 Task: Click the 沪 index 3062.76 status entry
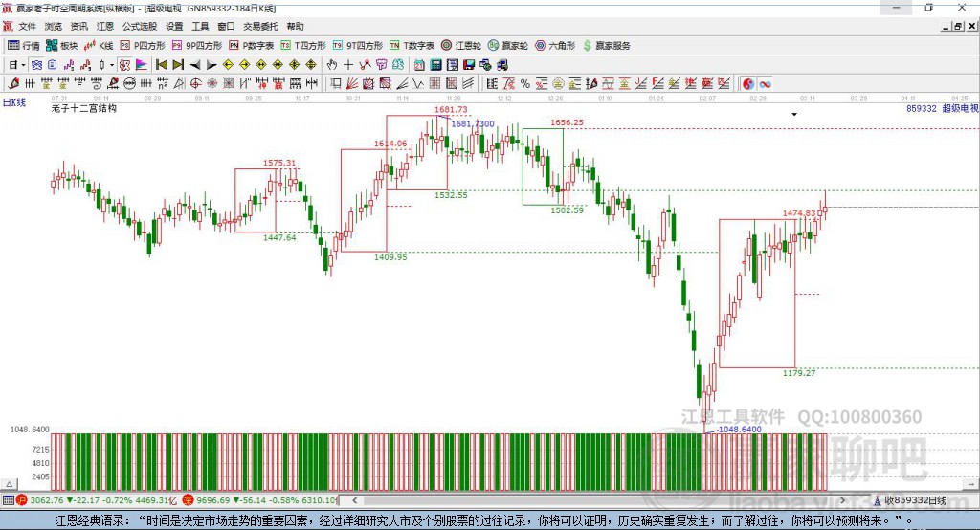[95, 500]
